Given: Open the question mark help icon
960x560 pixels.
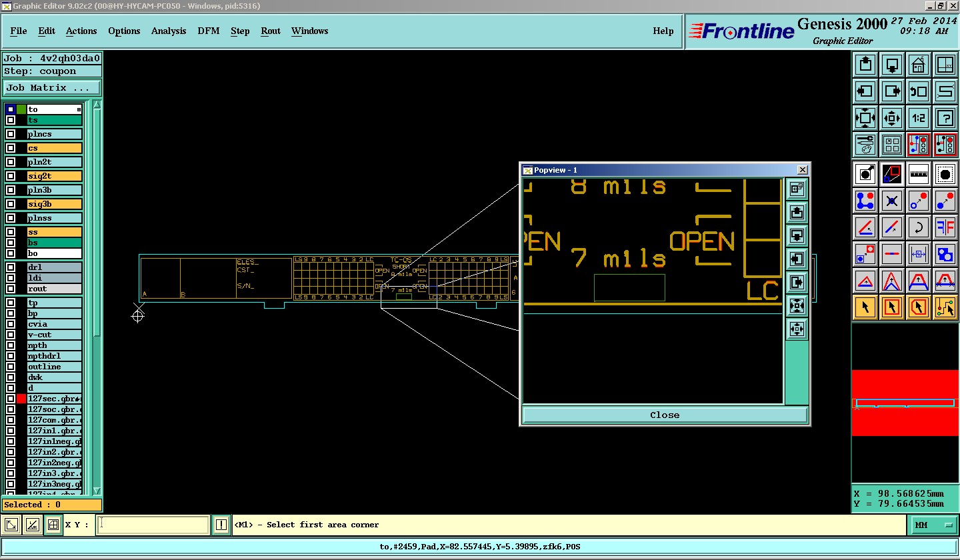Looking at the screenshot, I should pyautogui.click(x=945, y=119).
